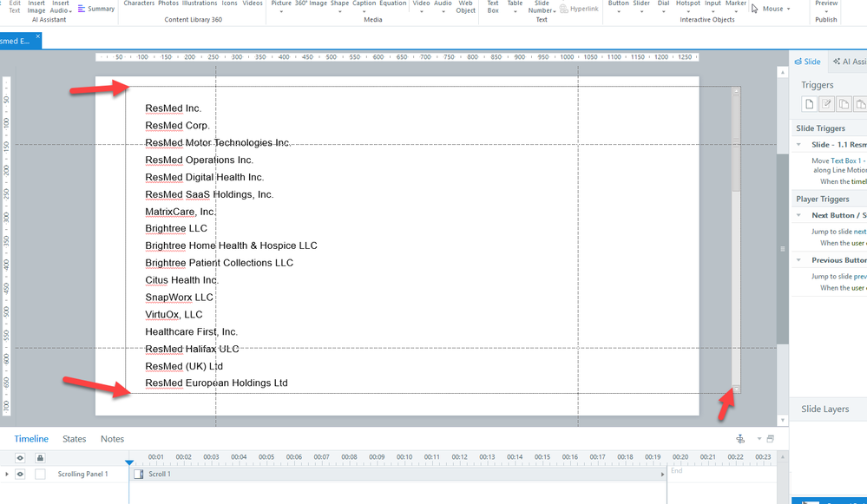
Task: Switch to the Timeline tab
Action: click(x=31, y=439)
